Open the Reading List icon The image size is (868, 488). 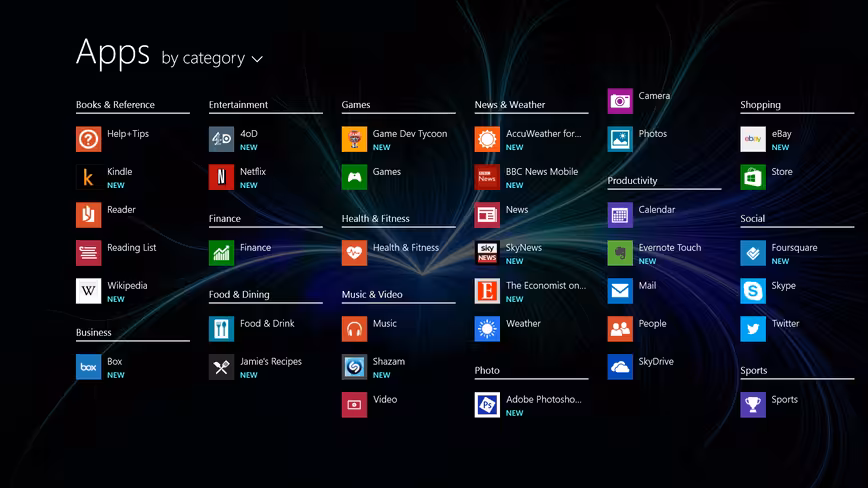click(x=89, y=253)
